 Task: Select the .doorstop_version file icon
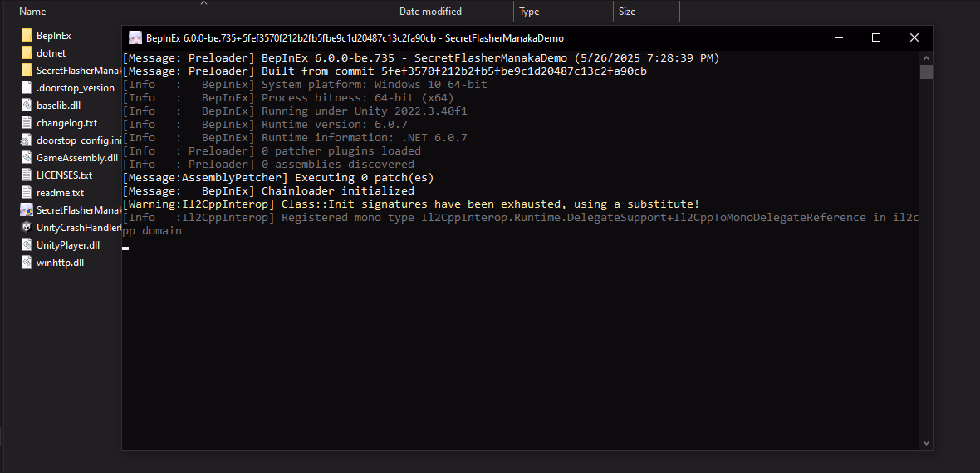tap(27, 87)
